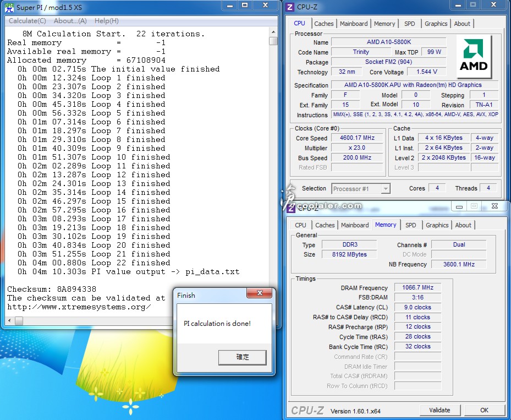The width and height of the screenshot is (511, 420).
Task: Click the Code Name field showing Trinity
Action: 361,52
